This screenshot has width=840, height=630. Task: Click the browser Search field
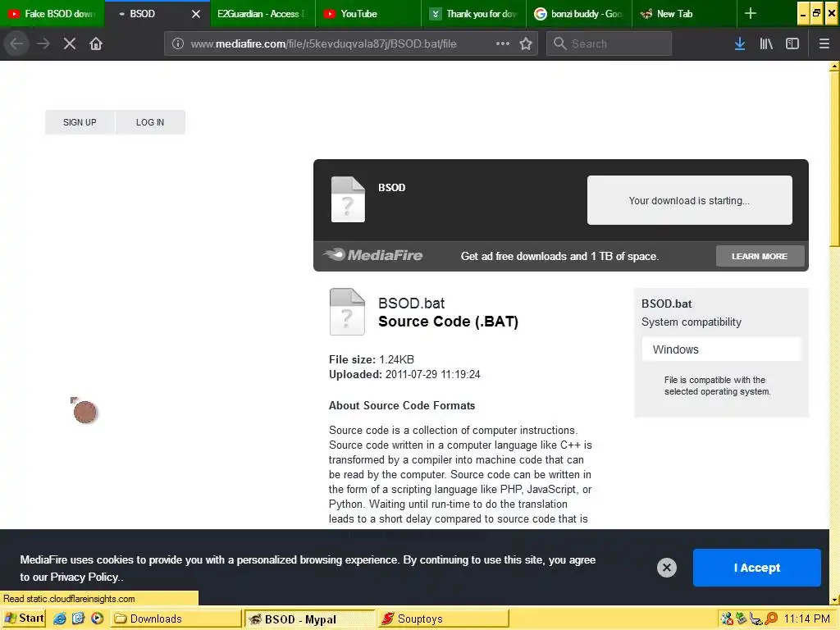609,43
